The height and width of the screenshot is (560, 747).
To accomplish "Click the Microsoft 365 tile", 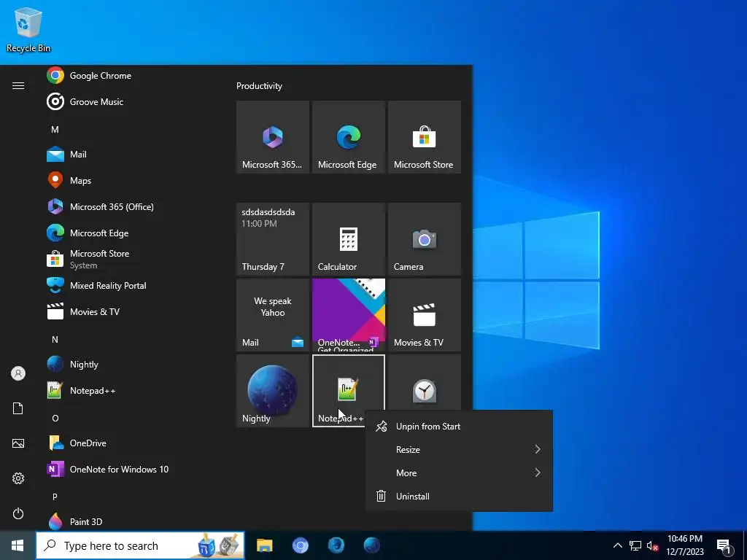I will [x=273, y=137].
